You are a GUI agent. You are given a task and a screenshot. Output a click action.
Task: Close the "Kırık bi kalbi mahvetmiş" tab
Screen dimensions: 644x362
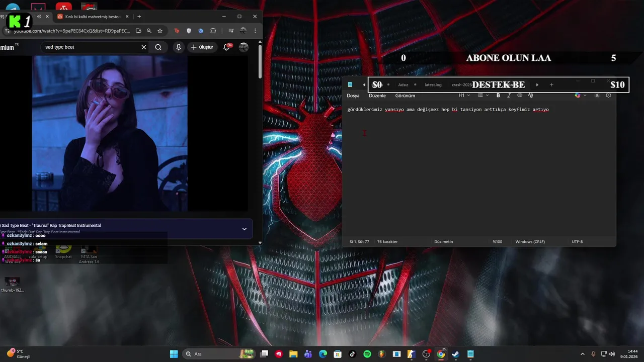coord(127,17)
